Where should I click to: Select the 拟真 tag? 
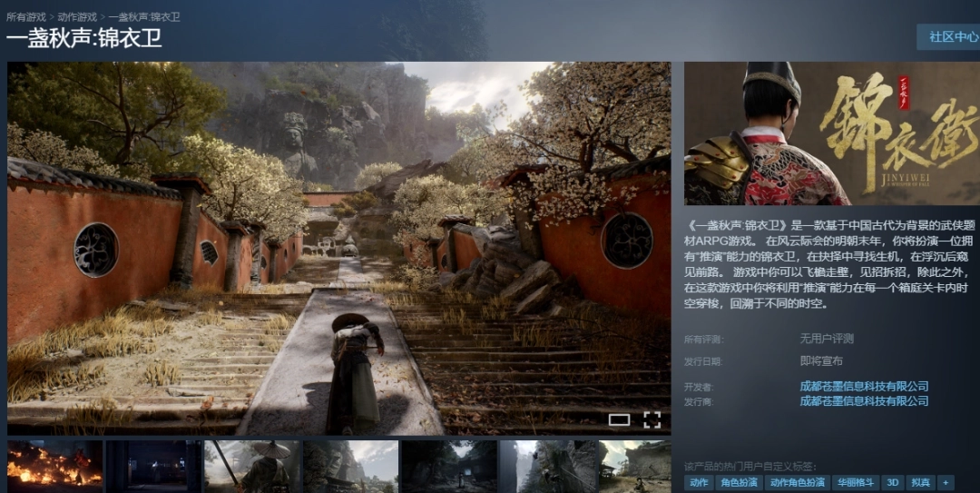920,483
